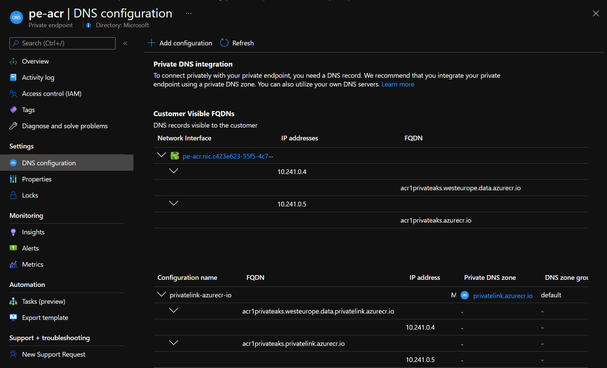Select 10.241.0.5 in the configuration table
This screenshot has height=368, width=607.
420,359
